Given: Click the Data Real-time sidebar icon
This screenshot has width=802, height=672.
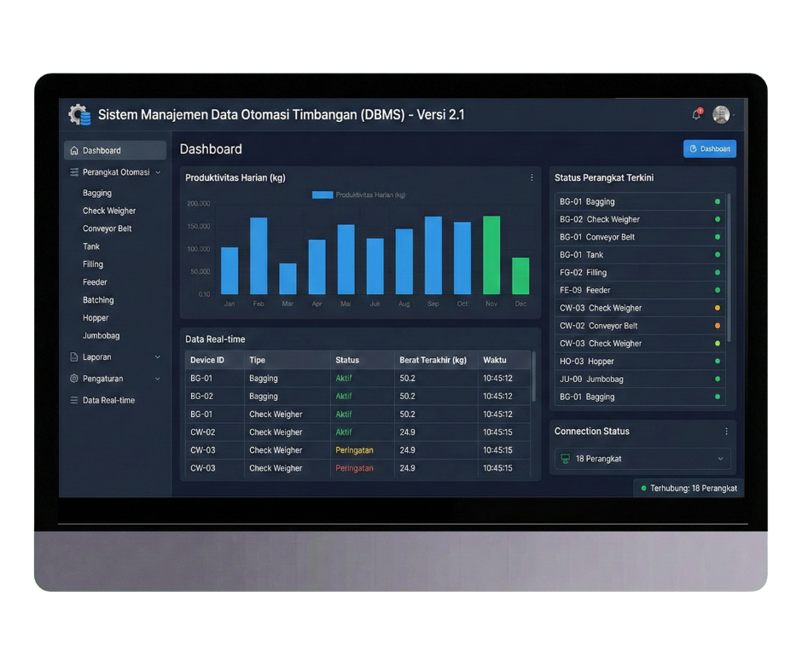Looking at the screenshot, I should 74,400.
